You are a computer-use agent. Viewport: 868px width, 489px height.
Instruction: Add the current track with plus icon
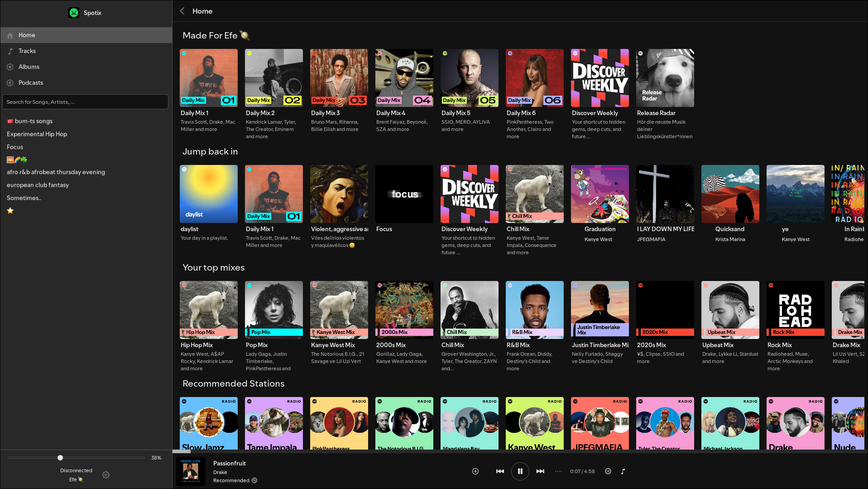point(475,471)
